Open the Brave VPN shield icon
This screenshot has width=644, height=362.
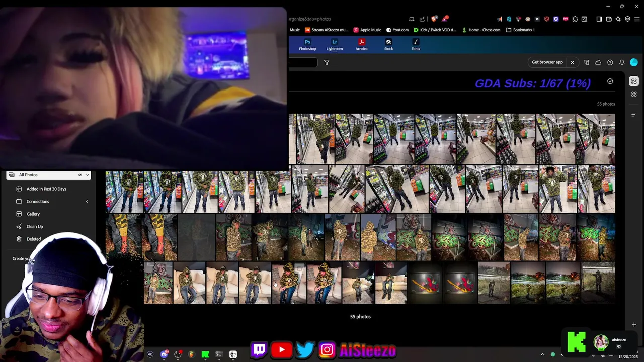coord(627,19)
